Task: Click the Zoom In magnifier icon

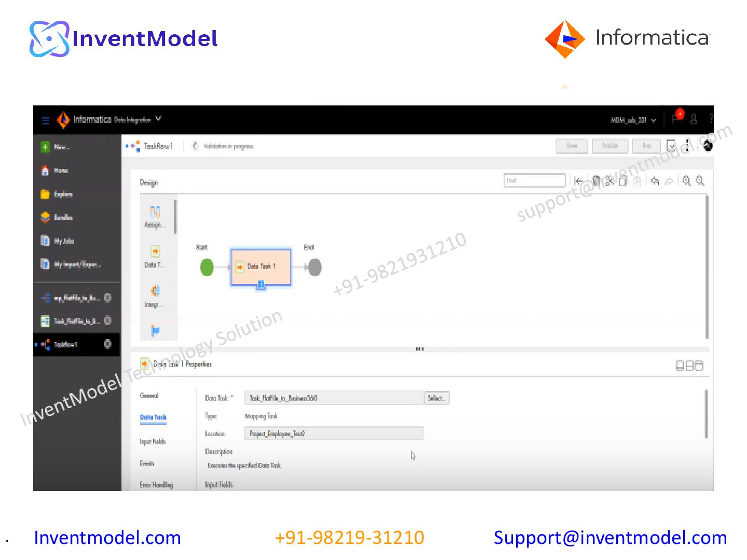Action: 687,180
